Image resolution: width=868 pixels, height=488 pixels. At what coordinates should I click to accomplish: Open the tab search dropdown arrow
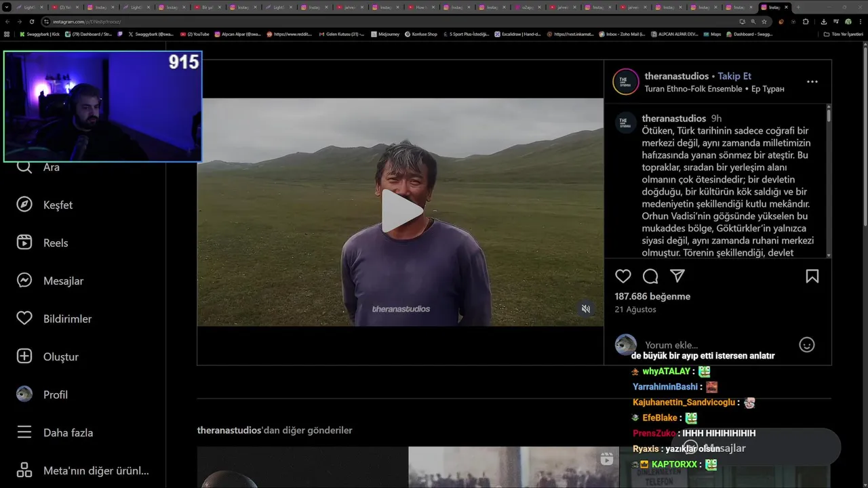click(x=6, y=7)
